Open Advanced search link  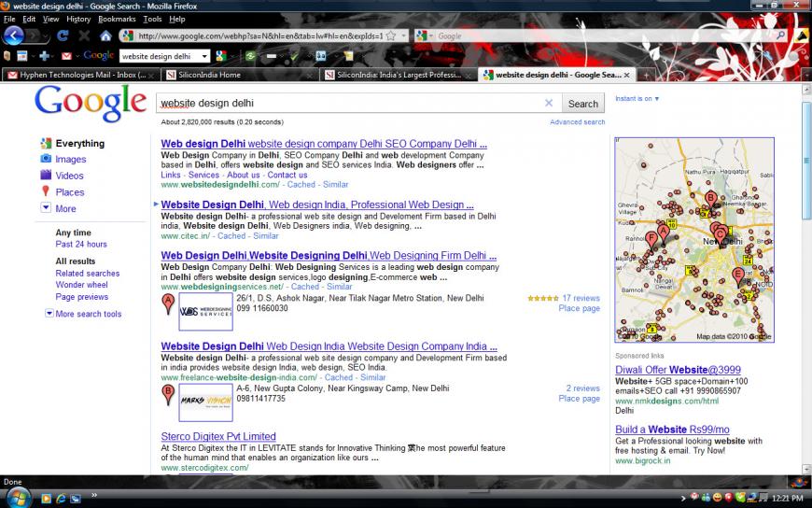point(577,122)
